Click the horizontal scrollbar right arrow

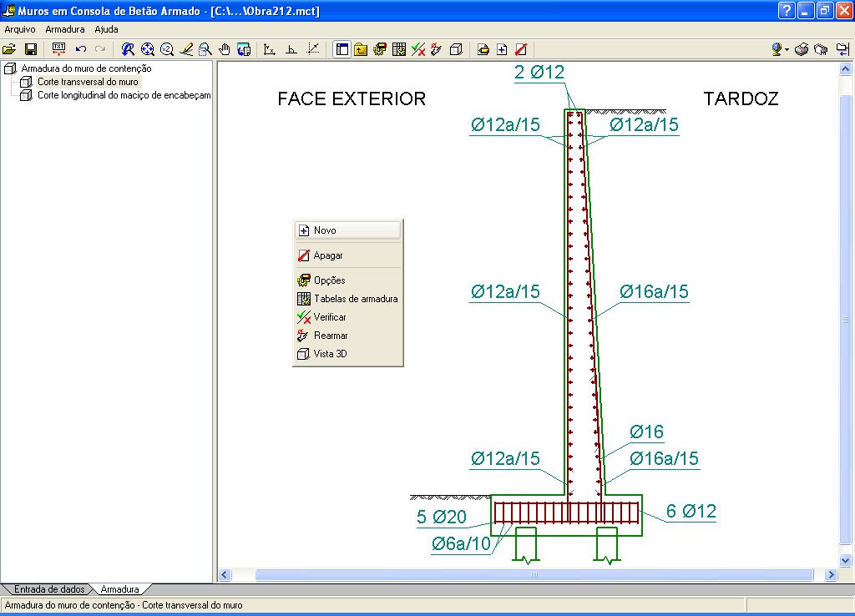[x=831, y=574]
